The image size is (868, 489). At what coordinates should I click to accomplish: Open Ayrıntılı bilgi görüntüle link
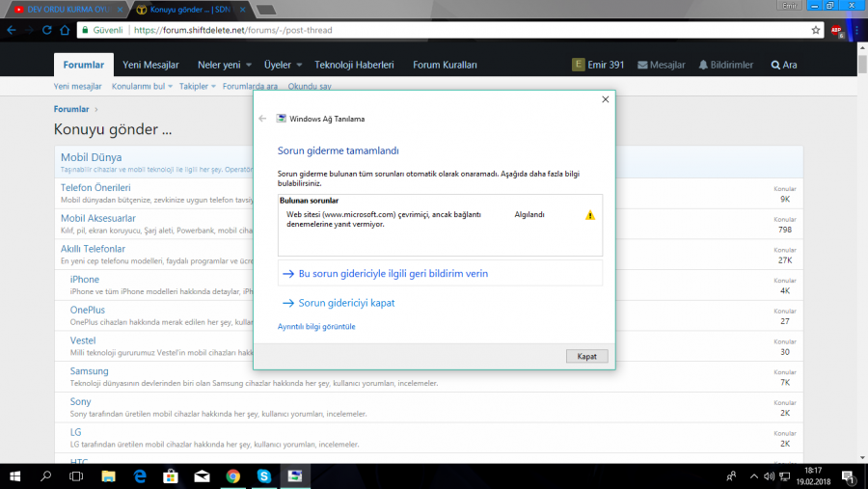click(x=316, y=327)
